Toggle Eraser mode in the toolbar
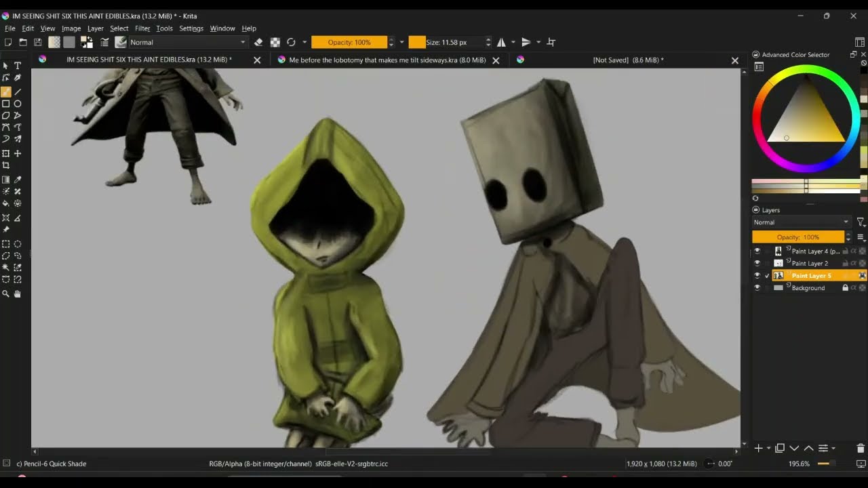 click(258, 42)
